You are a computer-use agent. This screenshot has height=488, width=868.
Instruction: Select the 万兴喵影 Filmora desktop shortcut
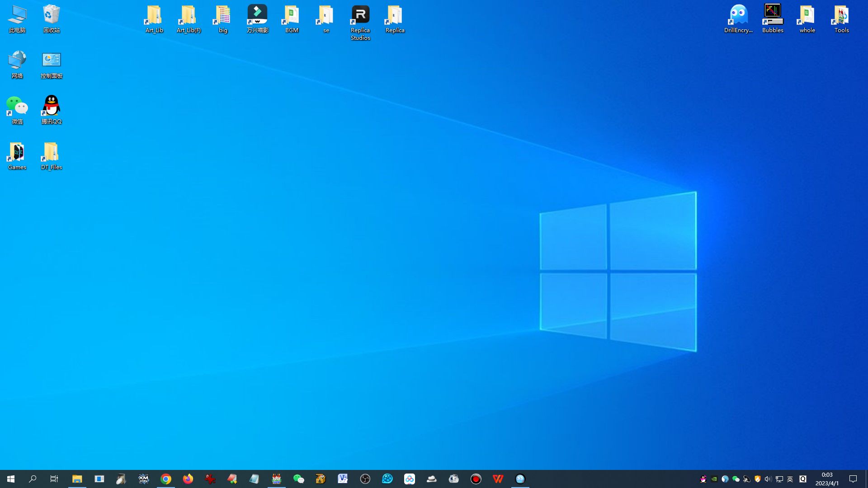(x=257, y=19)
